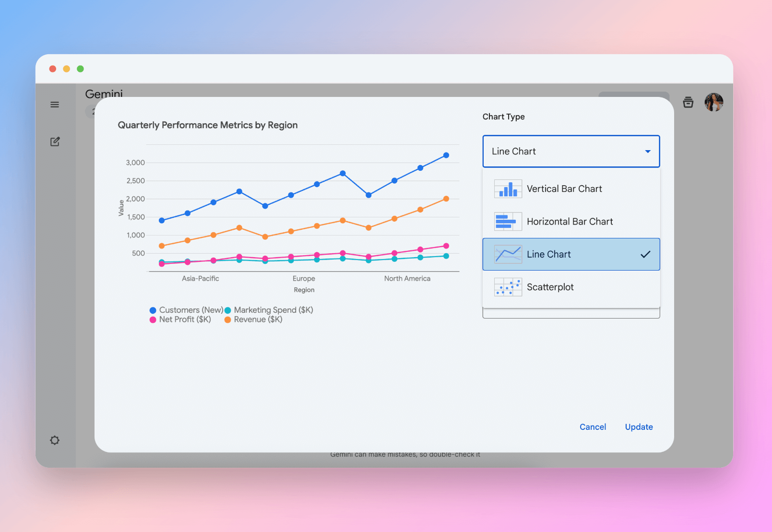The height and width of the screenshot is (532, 772).
Task: Click the Cancel button
Action: pos(593,427)
